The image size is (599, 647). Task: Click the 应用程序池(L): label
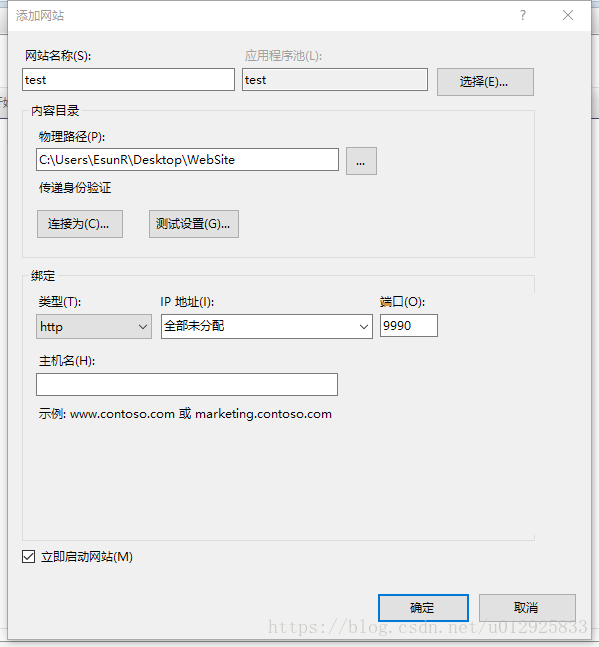click(x=283, y=56)
